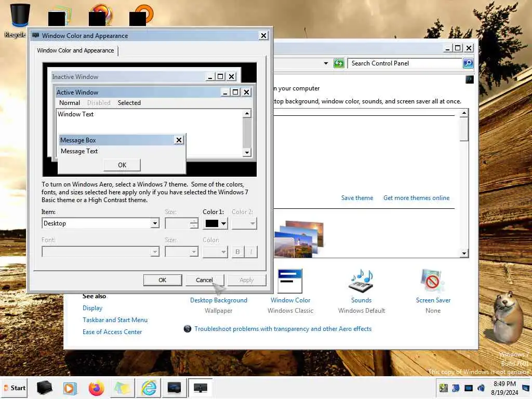Click the Save theme link

coord(357,198)
